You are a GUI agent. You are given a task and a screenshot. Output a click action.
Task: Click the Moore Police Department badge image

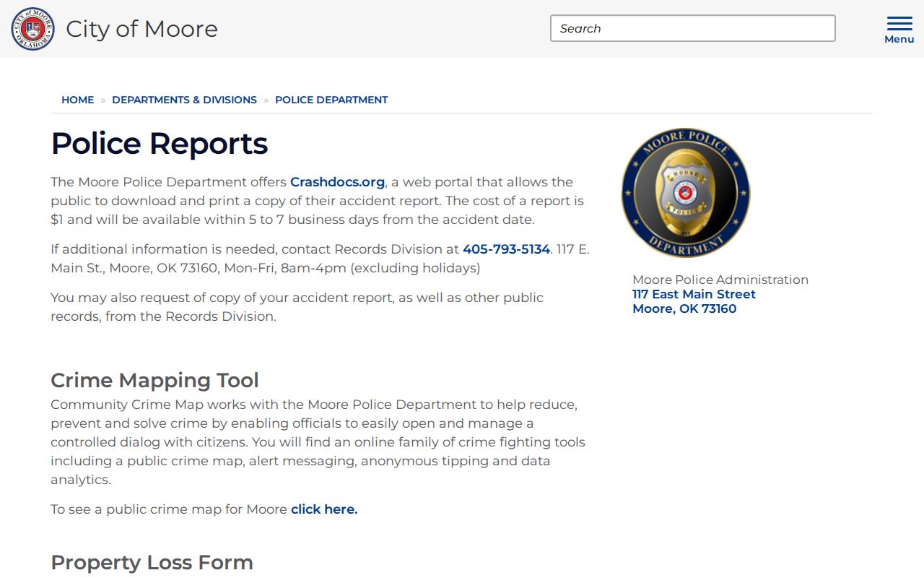pyautogui.click(x=686, y=193)
